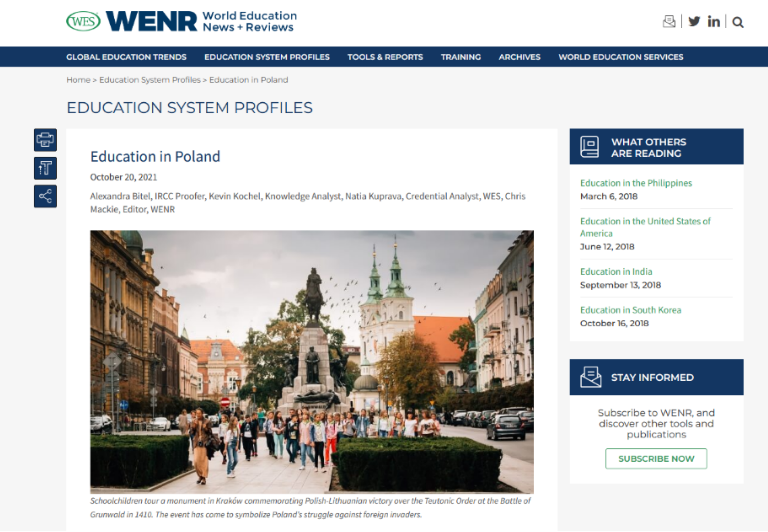Open the Twitter icon in header
Screen dimensions: 768x532
[x=694, y=22]
